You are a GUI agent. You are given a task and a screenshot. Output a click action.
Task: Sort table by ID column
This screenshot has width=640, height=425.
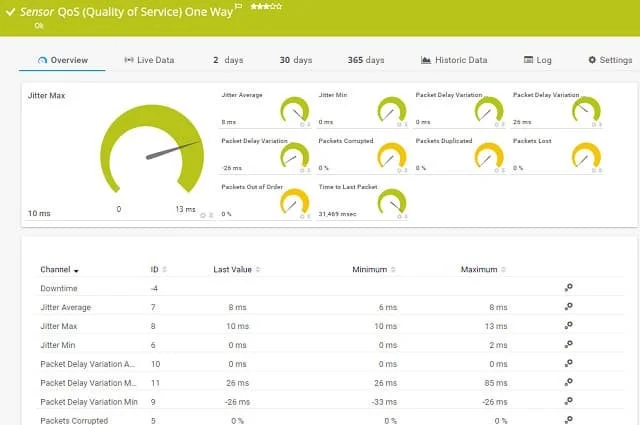(x=157, y=269)
